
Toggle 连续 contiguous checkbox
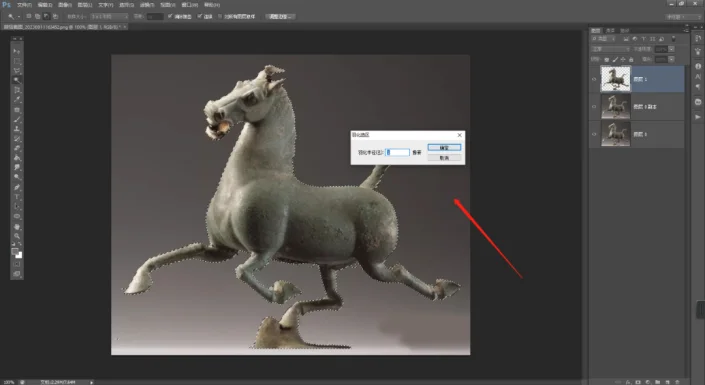(199, 17)
